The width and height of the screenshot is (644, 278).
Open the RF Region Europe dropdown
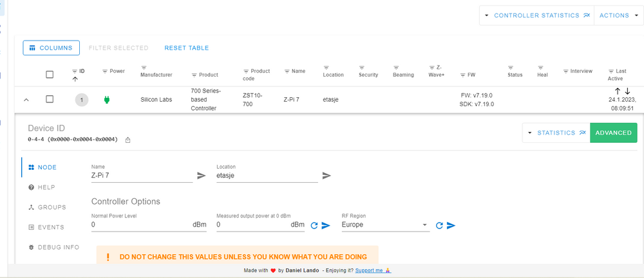pyautogui.click(x=385, y=225)
